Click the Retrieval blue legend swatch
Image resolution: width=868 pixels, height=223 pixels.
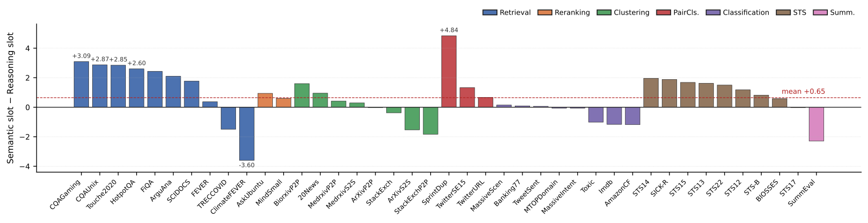pos(490,12)
